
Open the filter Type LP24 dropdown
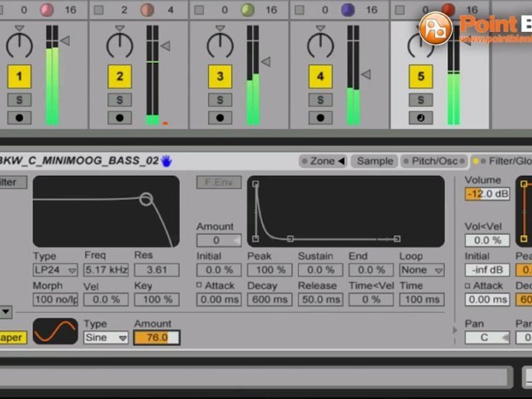(x=55, y=270)
